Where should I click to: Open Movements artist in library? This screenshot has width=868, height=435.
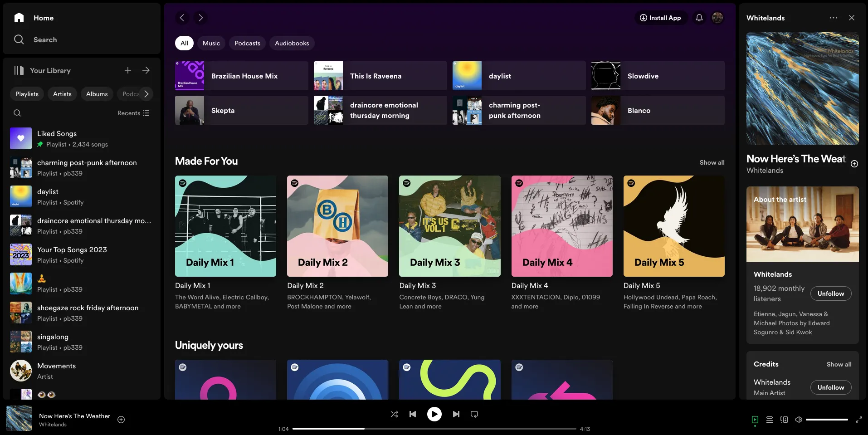click(81, 371)
